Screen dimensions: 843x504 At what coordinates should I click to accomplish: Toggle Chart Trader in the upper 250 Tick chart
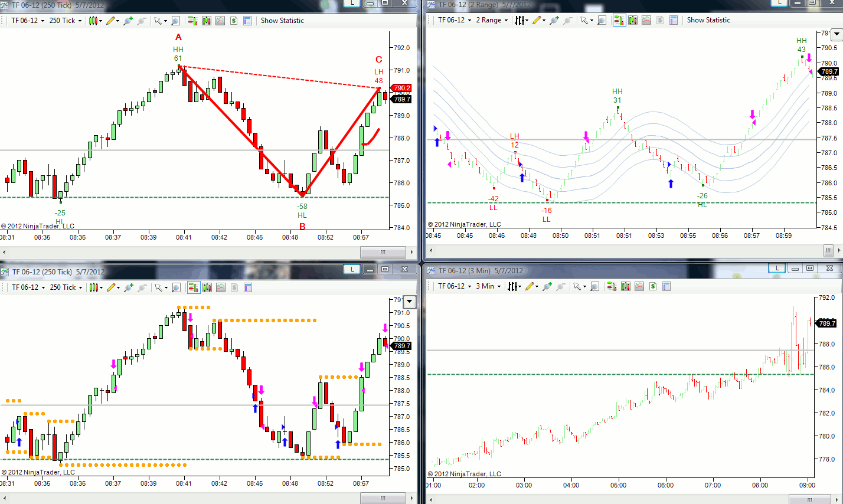pos(192,21)
